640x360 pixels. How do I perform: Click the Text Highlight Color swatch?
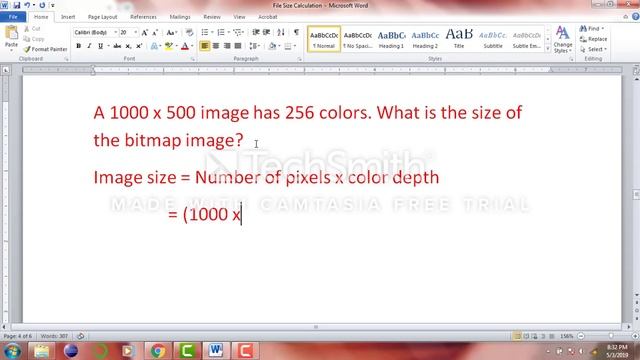tap(168, 46)
